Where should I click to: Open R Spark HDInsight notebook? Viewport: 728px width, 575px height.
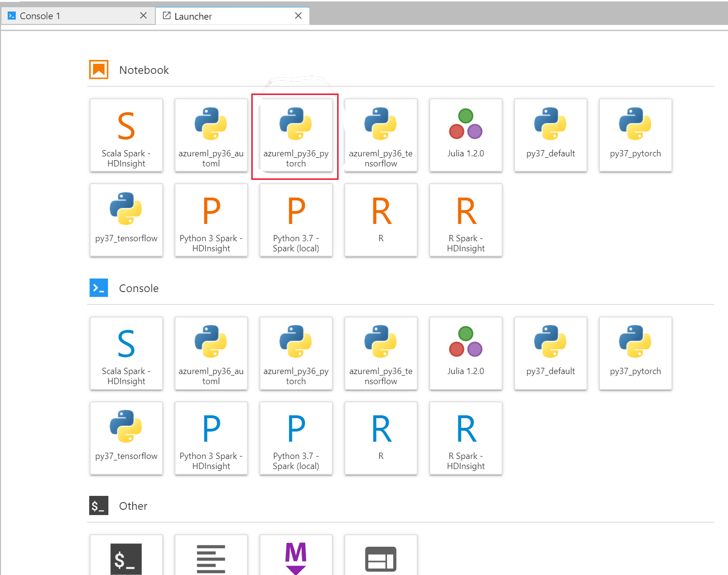pyautogui.click(x=466, y=220)
